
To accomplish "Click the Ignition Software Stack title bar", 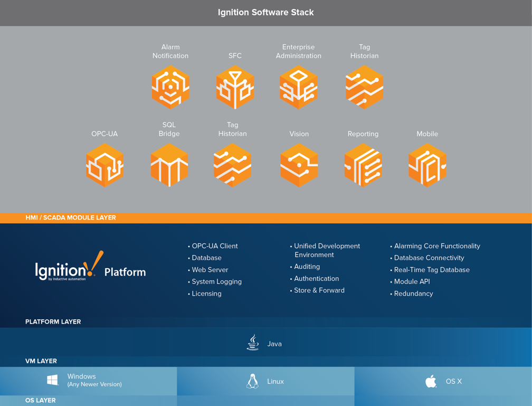I will 266,12.
